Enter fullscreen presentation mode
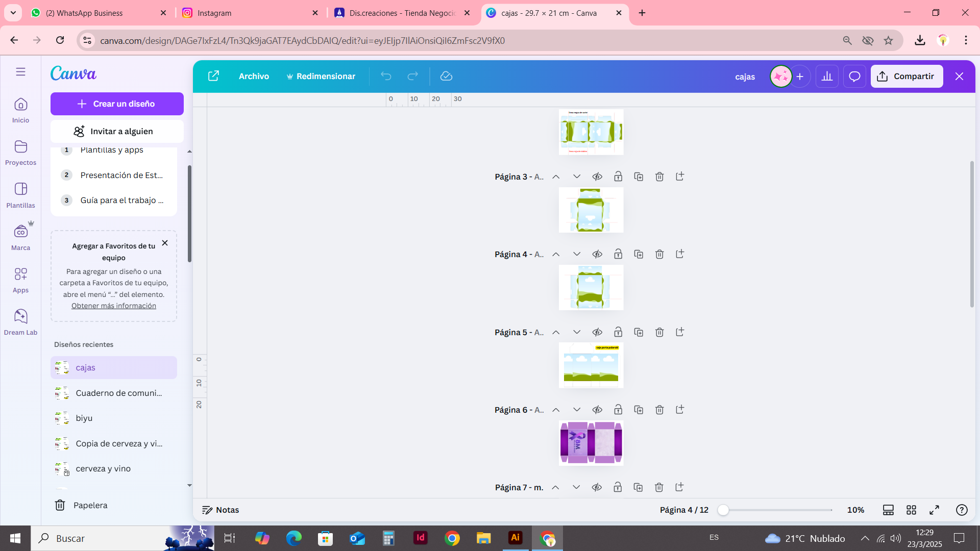The width and height of the screenshot is (980, 551). [x=934, y=510]
